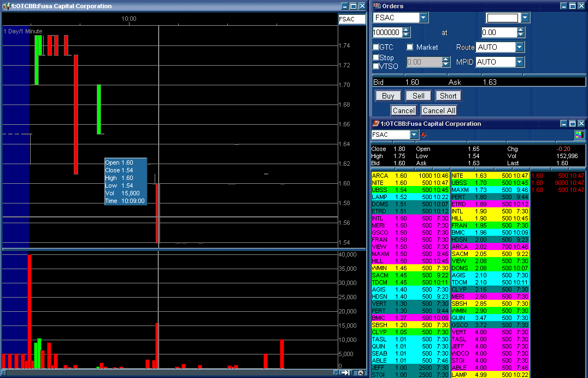Tick the VTSO checkbox
The width and height of the screenshot is (588, 378).
pyautogui.click(x=376, y=66)
